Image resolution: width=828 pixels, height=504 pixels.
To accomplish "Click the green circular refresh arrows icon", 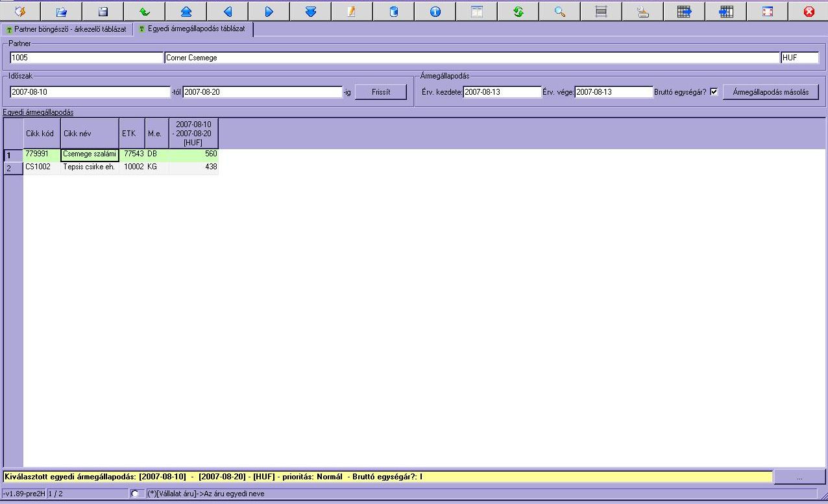I will [x=518, y=12].
